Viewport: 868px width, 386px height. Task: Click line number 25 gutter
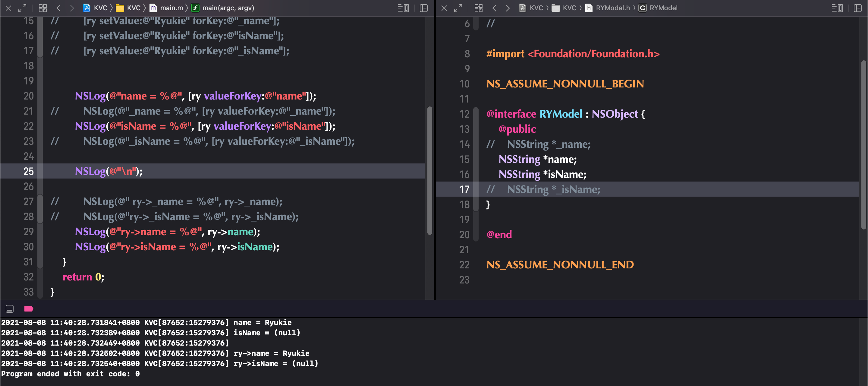click(29, 171)
